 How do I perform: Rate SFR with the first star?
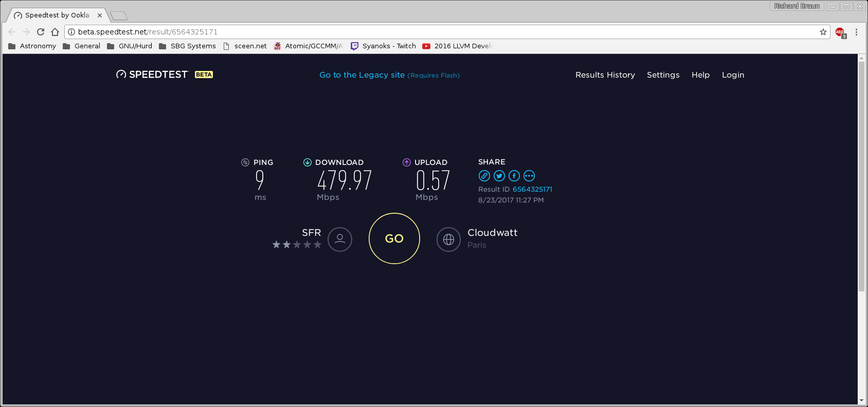(276, 245)
